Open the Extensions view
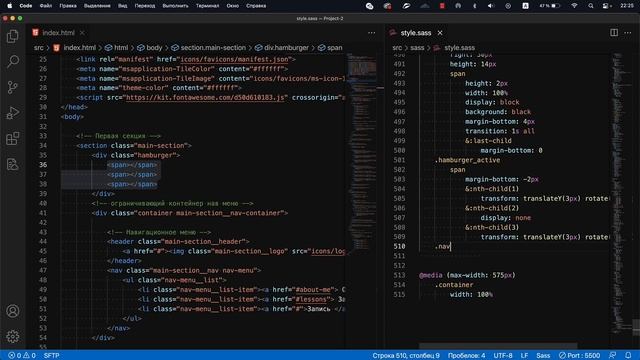Image resolution: width=640 pixels, height=360 pixels. click(13, 138)
